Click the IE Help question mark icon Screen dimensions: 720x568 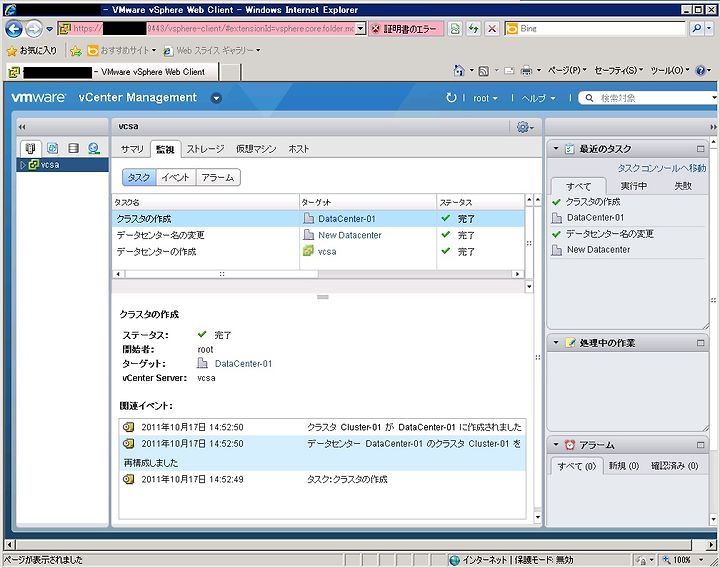click(700, 70)
